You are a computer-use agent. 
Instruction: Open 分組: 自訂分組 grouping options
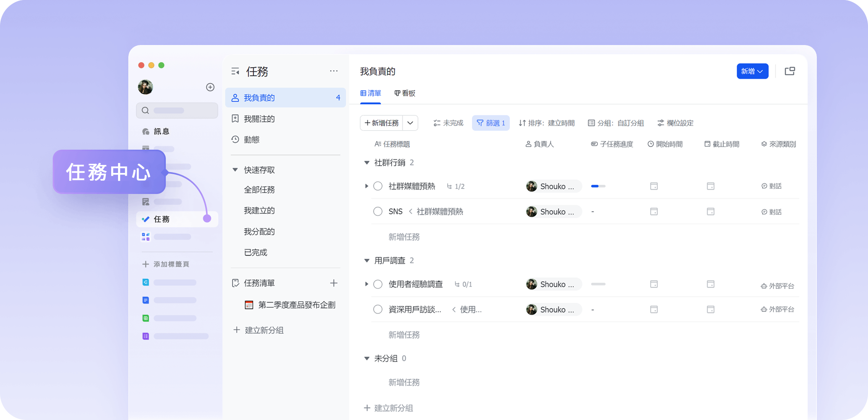[615, 123]
